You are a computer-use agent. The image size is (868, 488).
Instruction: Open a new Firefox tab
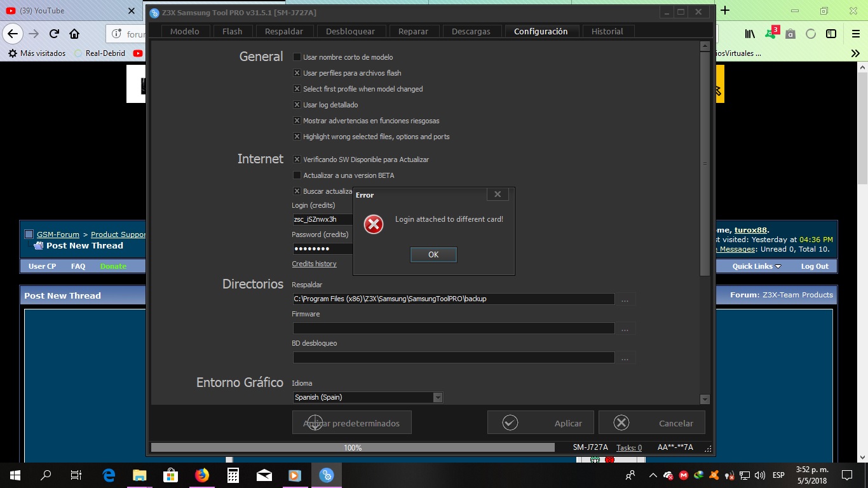(x=725, y=10)
